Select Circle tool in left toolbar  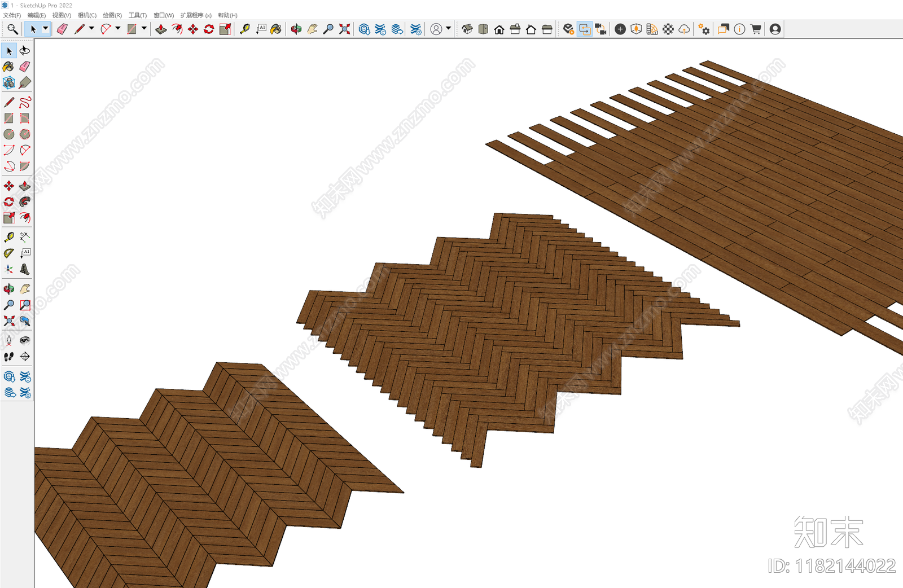coord(9,134)
